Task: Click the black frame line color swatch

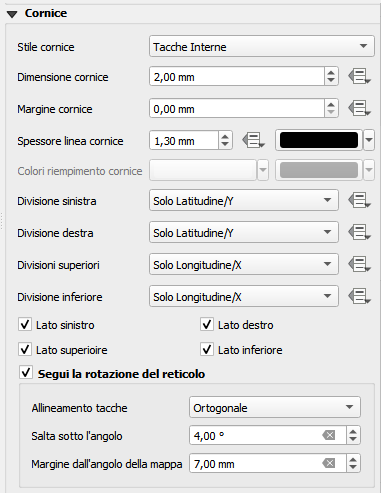Action: coord(319,140)
